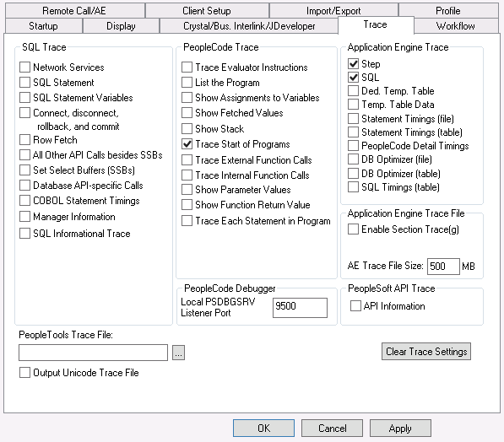Enable Network Services SQL trace
The image size is (504, 442).
[24, 67]
